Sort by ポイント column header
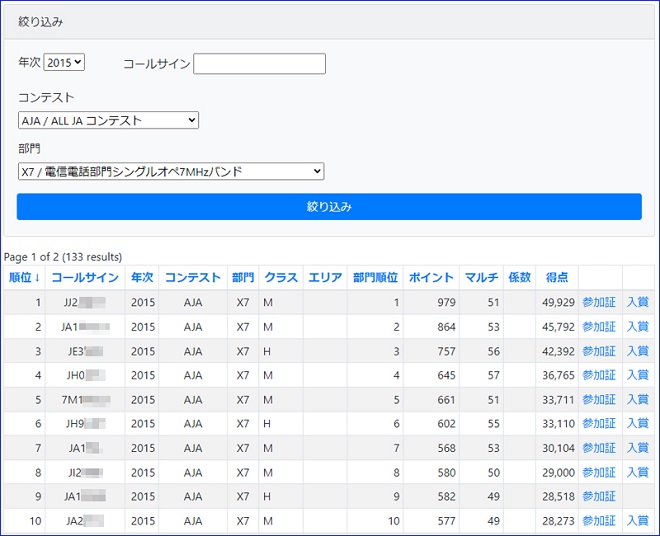The image size is (660, 536). pyautogui.click(x=431, y=277)
